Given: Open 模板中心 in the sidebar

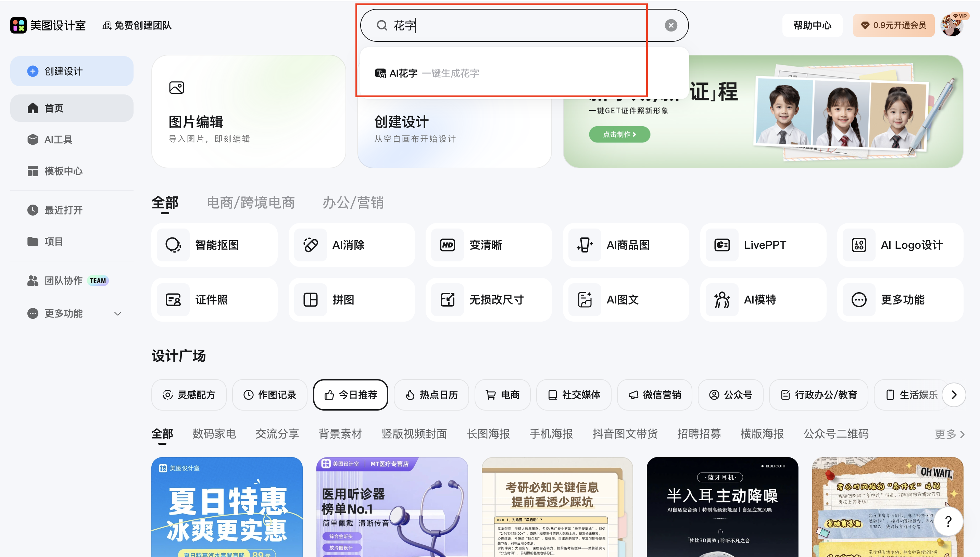Looking at the screenshot, I should 72,171.
